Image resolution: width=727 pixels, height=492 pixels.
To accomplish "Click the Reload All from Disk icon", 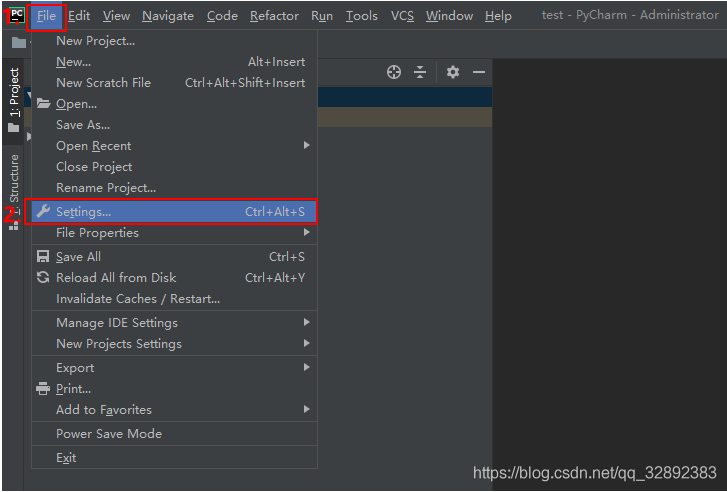I will (43, 278).
